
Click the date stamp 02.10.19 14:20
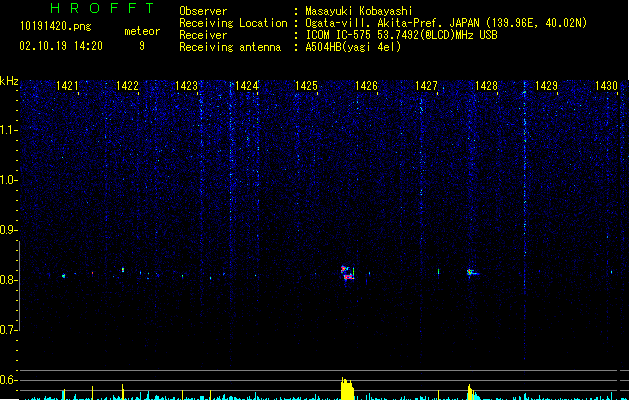[x=61, y=46]
